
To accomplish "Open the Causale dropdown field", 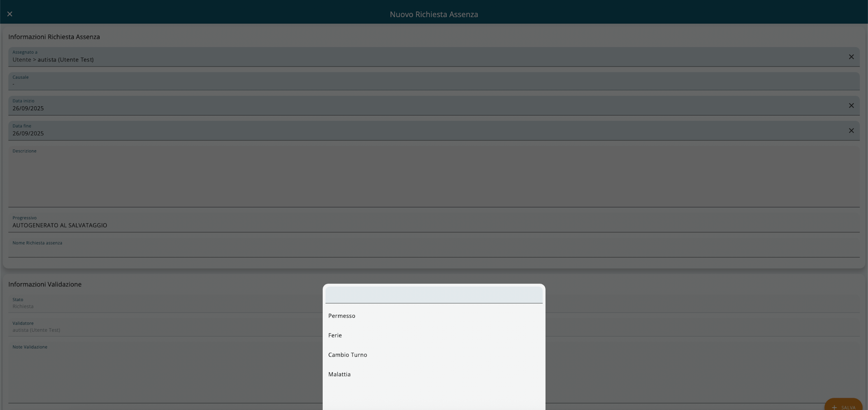I will pos(433,81).
